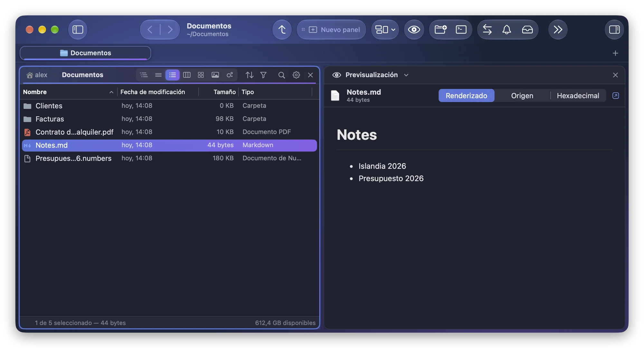The image size is (644, 348).
Task: Sort by Fecha de modificación column
Action: tap(158, 92)
